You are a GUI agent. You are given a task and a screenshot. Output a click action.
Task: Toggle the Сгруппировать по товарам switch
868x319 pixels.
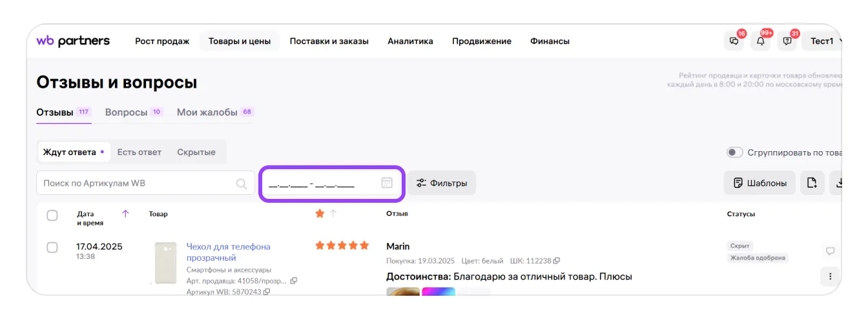735,152
